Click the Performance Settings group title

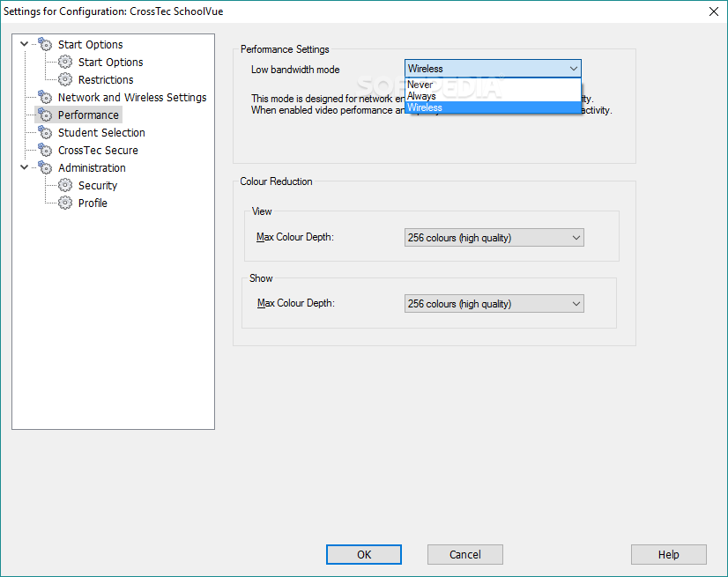tap(285, 49)
